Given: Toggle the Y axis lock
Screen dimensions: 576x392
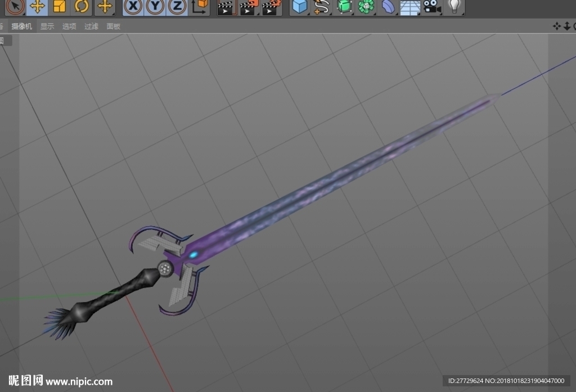Looking at the screenshot, I should 155,6.
